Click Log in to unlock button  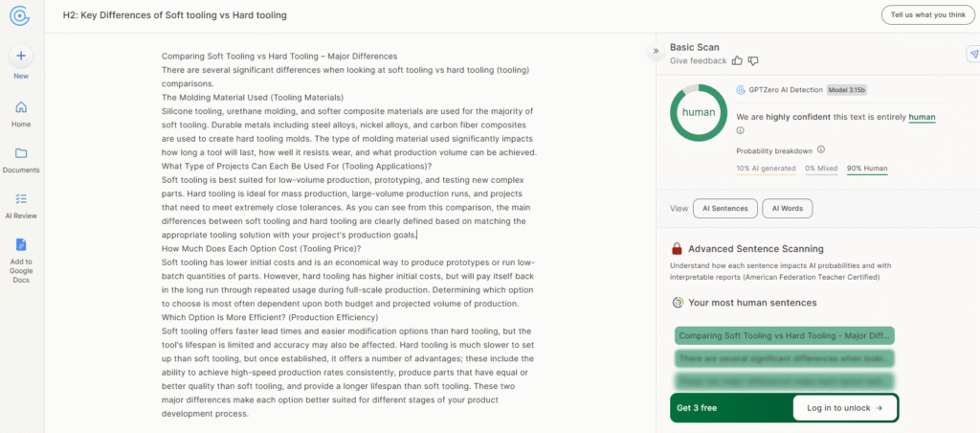point(845,407)
